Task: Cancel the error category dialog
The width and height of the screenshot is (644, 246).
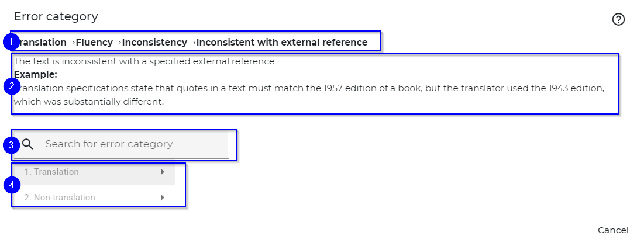Action: (x=613, y=230)
